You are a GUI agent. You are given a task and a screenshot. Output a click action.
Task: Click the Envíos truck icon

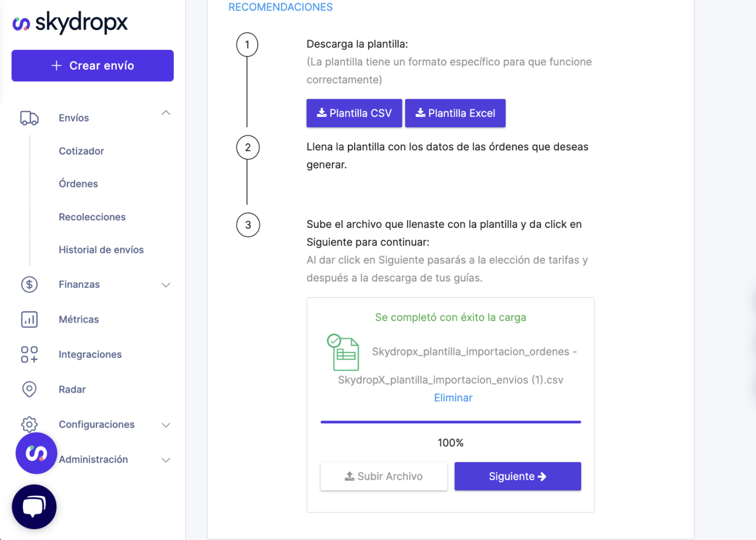(x=29, y=118)
